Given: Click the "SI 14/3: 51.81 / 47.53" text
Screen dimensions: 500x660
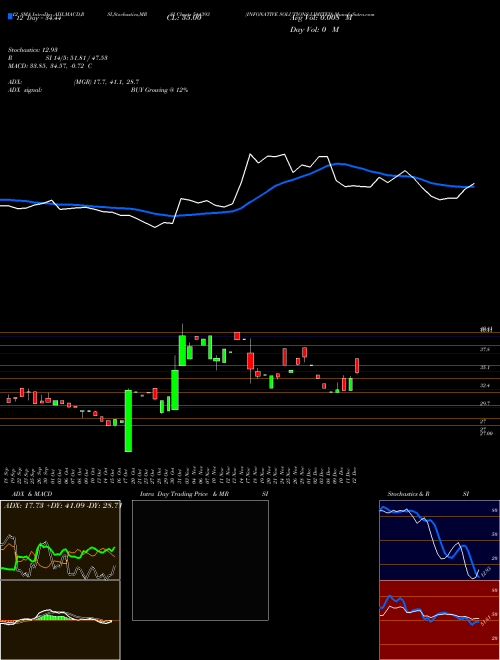Looking at the screenshot, I should pyautogui.click(x=77, y=58).
